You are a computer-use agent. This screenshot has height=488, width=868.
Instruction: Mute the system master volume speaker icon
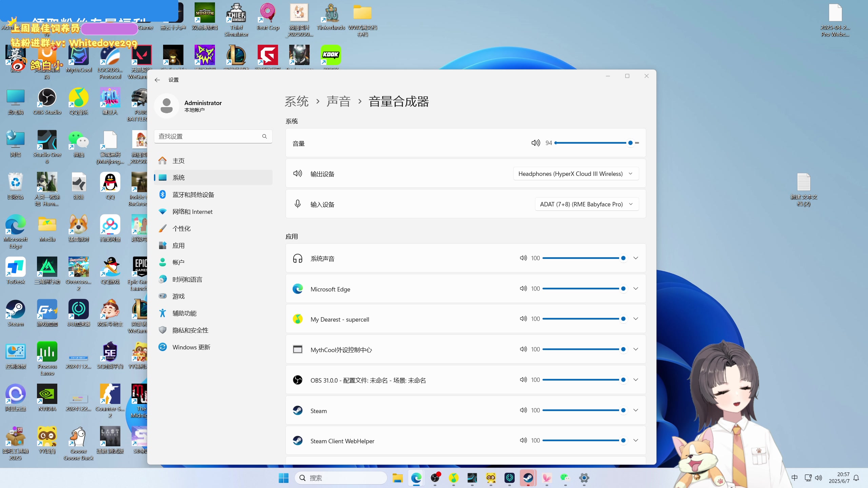(x=536, y=143)
